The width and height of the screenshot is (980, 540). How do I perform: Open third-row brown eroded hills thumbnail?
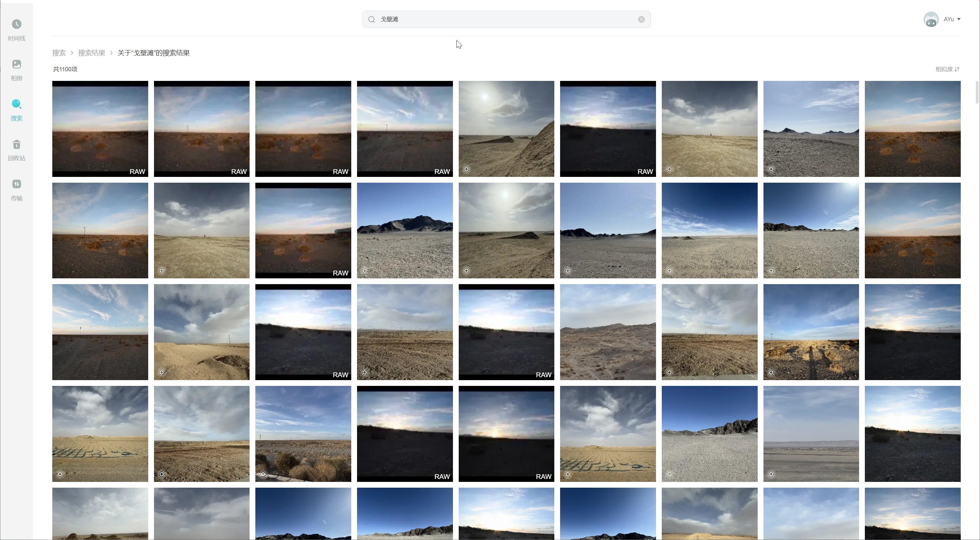[x=608, y=332]
